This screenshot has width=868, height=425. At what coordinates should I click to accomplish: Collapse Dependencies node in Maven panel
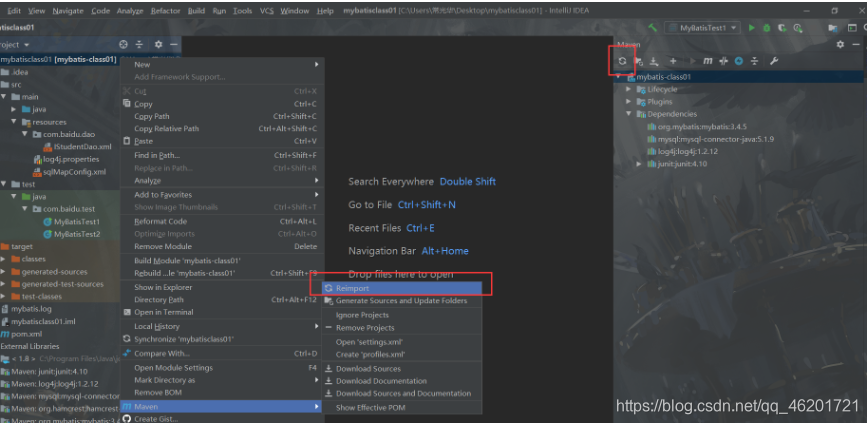coord(629,114)
